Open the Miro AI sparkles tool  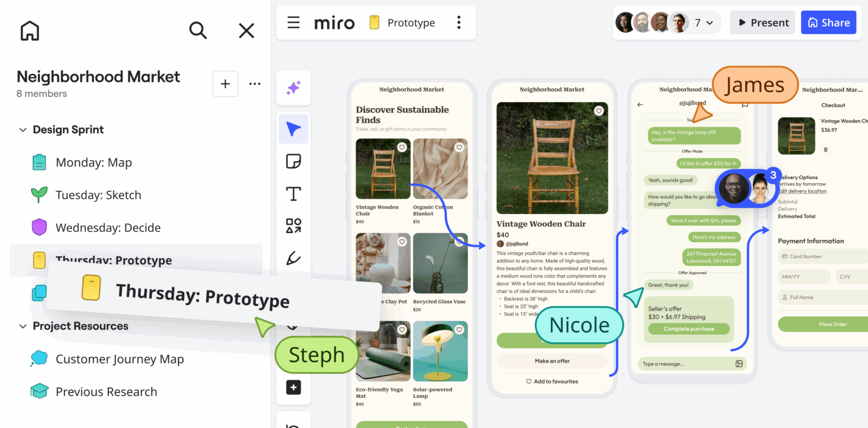(x=293, y=88)
